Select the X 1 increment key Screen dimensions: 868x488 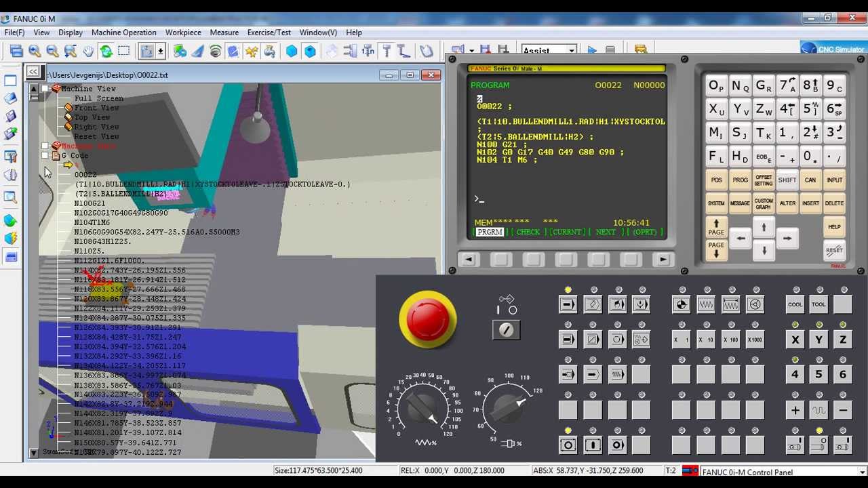[681, 340]
